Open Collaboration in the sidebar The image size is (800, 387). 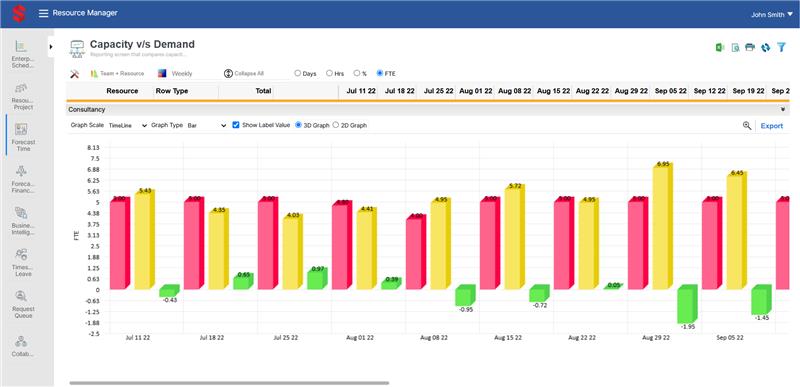22,345
